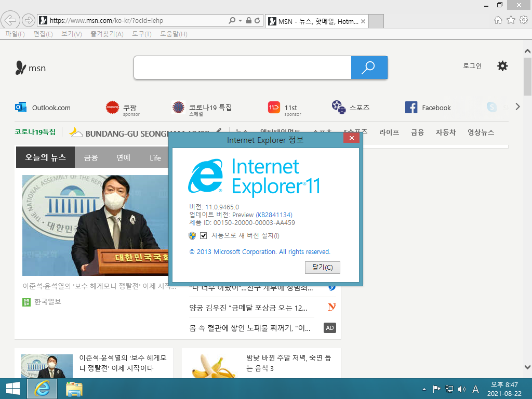Select the 연예 news tab

(x=123, y=158)
